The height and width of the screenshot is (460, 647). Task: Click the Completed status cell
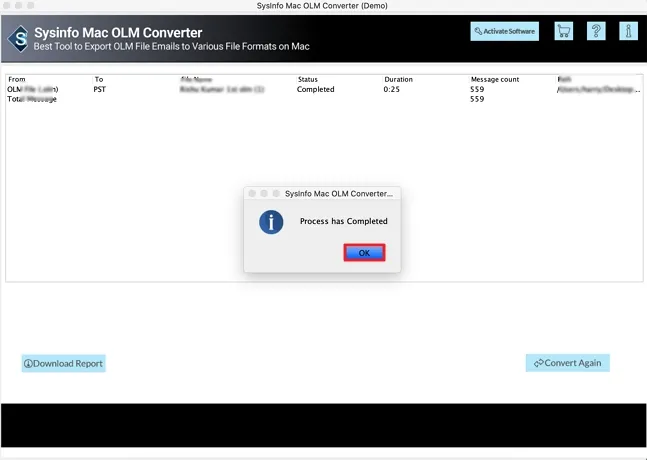coord(316,89)
